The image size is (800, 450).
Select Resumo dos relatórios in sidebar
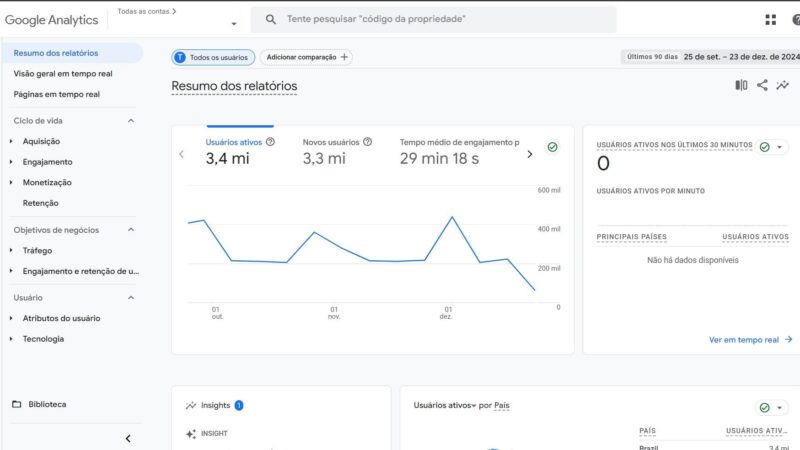(x=72, y=53)
